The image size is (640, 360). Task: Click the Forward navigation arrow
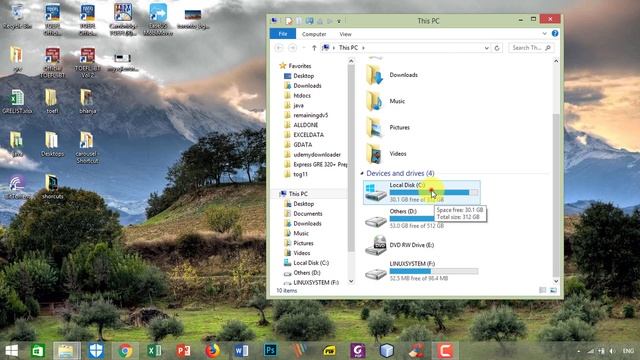click(x=293, y=48)
